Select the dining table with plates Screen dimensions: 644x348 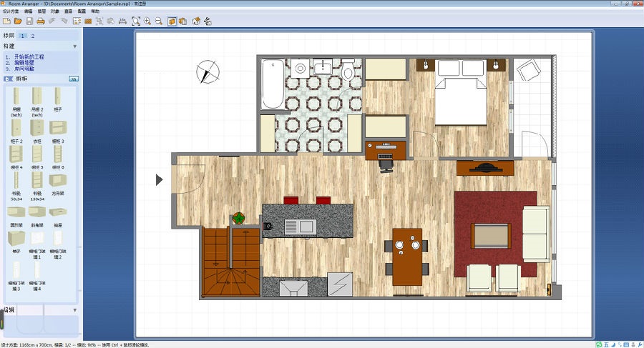[x=407, y=257]
